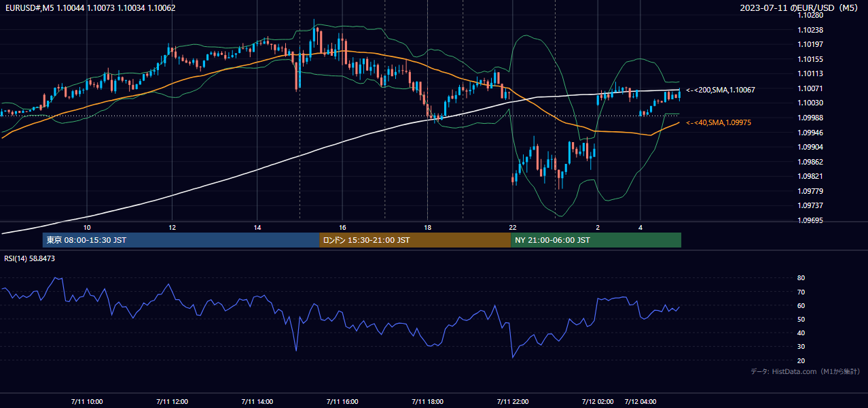Click the 2023-07-11 EUR/USD (M5) header label
This screenshot has height=408, width=868.
(799, 8)
